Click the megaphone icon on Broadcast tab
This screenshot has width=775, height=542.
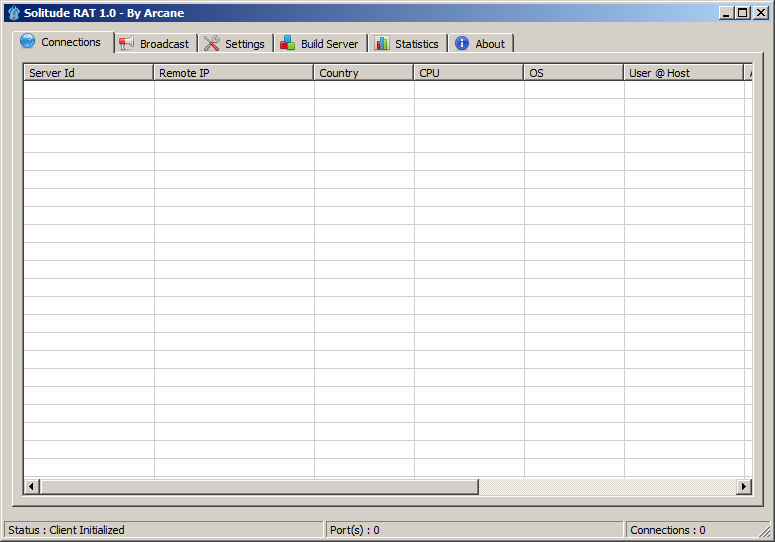(127, 43)
